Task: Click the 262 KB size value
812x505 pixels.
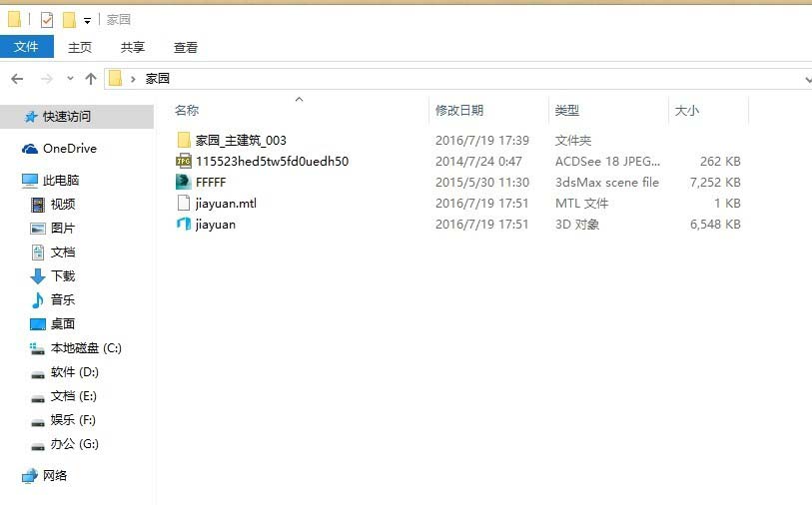Action: tap(720, 162)
